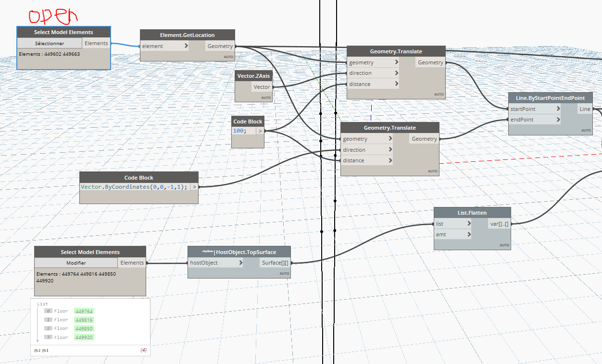This screenshot has width=602, height=364.
Task: Click Geometry output of lower Geometry.Translate node
Action: coord(424,139)
